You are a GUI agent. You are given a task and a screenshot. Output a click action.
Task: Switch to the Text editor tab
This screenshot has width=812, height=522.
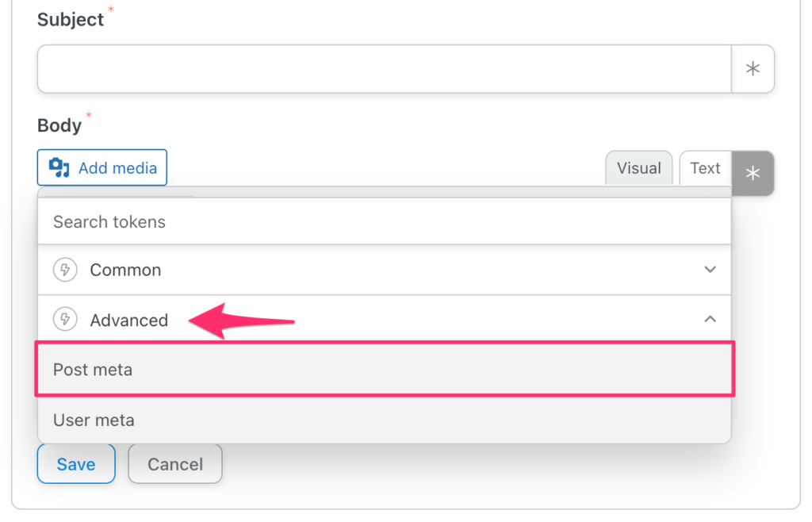point(705,168)
